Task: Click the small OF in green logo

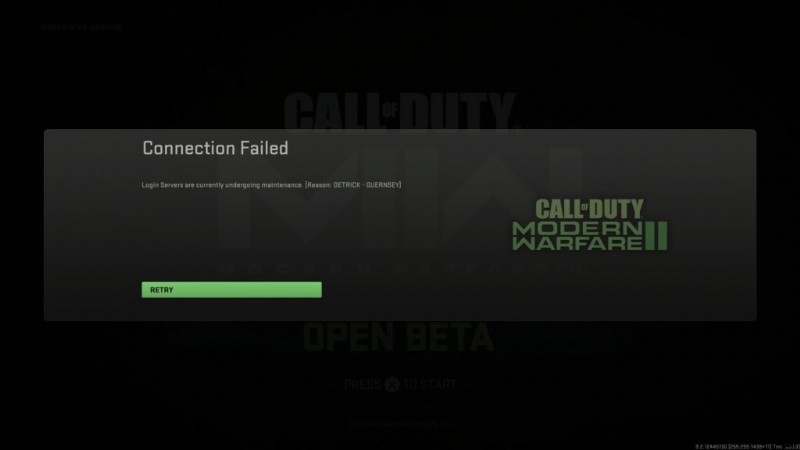Action: click(x=585, y=206)
